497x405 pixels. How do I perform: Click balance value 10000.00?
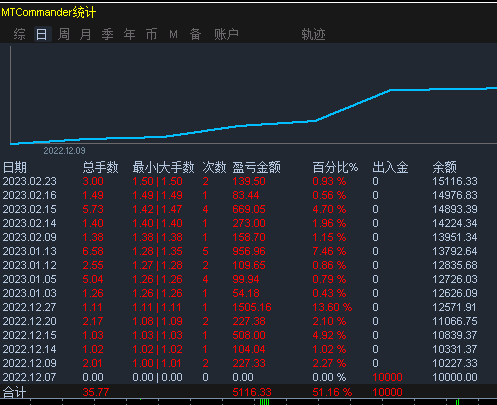[455, 377]
